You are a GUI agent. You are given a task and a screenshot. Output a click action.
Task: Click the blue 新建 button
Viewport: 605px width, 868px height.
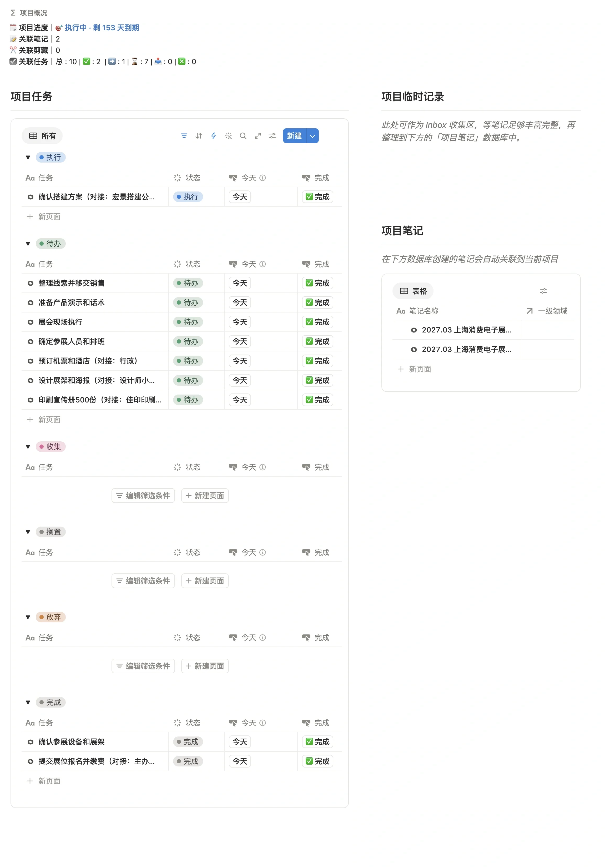click(x=295, y=136)
